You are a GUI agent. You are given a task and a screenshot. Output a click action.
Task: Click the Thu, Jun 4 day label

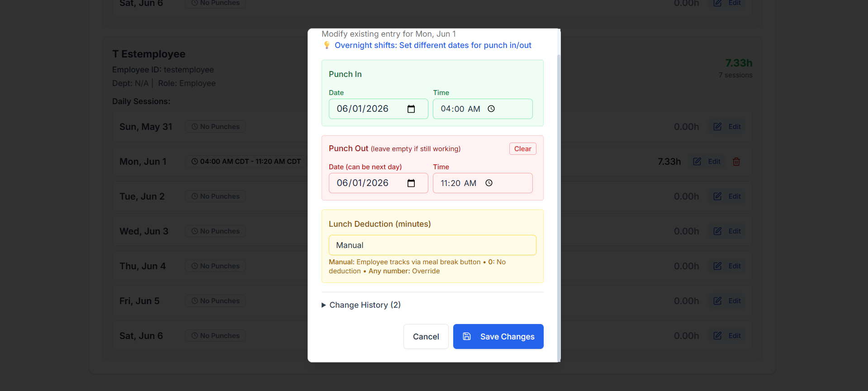coord(142,266)
